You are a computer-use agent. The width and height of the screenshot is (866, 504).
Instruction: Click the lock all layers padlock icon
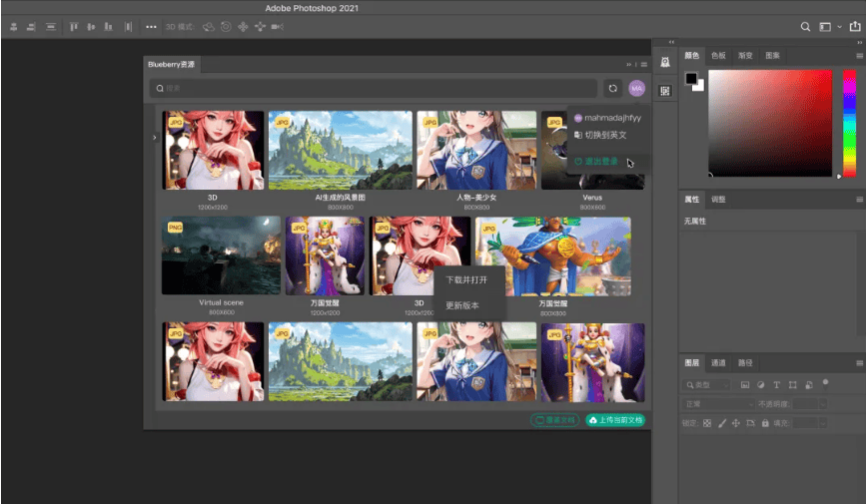pyautogui.click(x=765, y=423)
